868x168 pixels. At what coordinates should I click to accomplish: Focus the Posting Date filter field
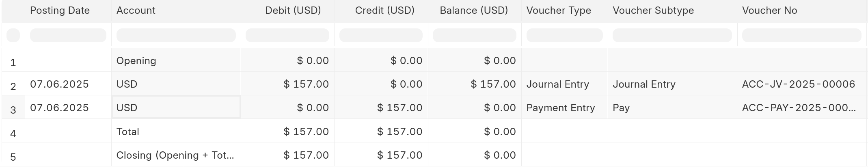(68, 35)
